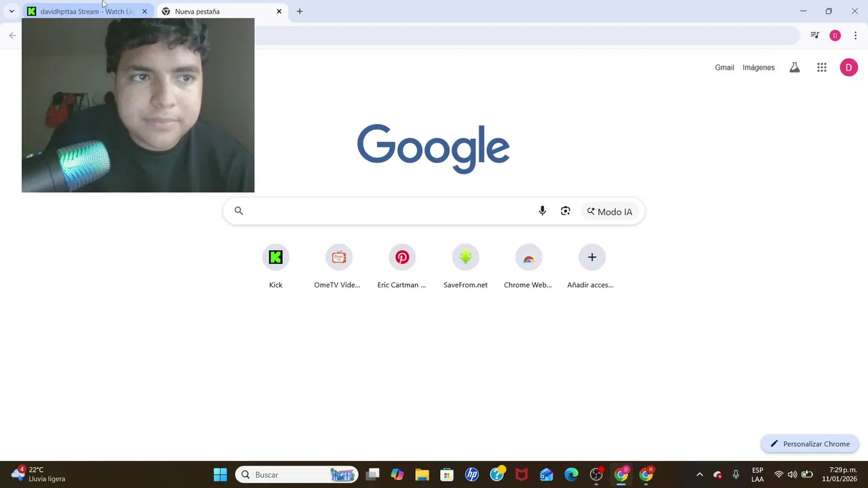Open Outlook from the taskbar
This screenshot has width=868, height=488.
tap(547, 474)
